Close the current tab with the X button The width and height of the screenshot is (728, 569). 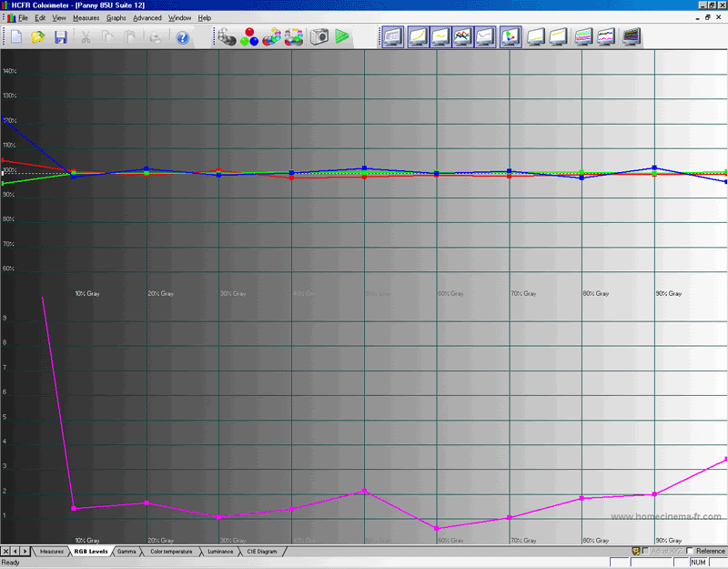(5, 552)
